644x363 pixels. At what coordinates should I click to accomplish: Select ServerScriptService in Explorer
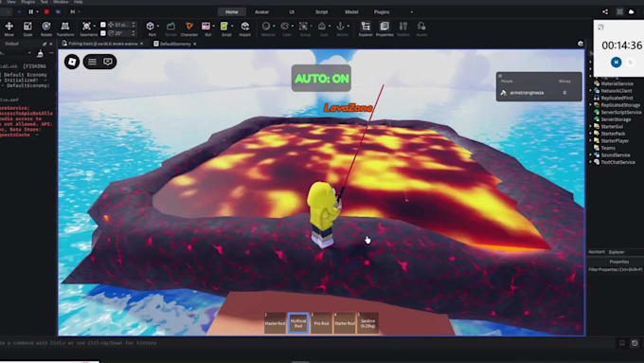617,112
